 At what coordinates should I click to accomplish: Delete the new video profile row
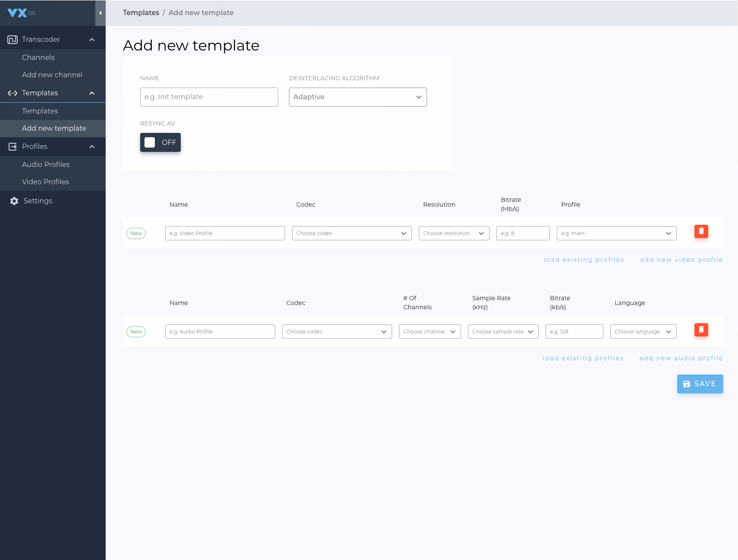coord(701,232)
